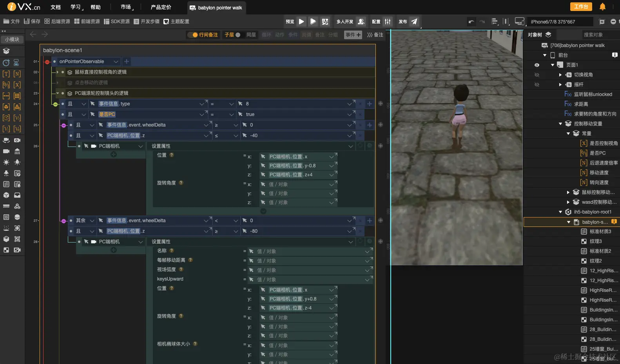The width and height of the screenshot is (620, 364).
Task: Open the 帮助 menu
Action: [x=96, y=7]
